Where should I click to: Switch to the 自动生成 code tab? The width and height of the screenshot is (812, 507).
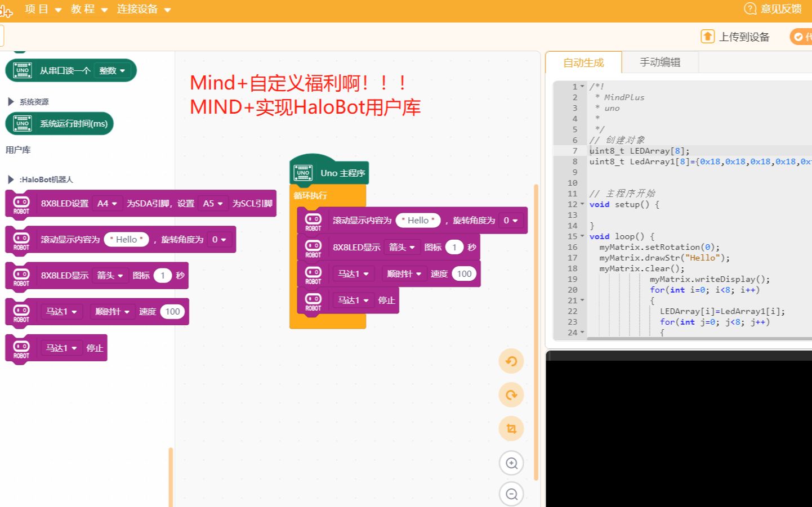pos(583,62)
